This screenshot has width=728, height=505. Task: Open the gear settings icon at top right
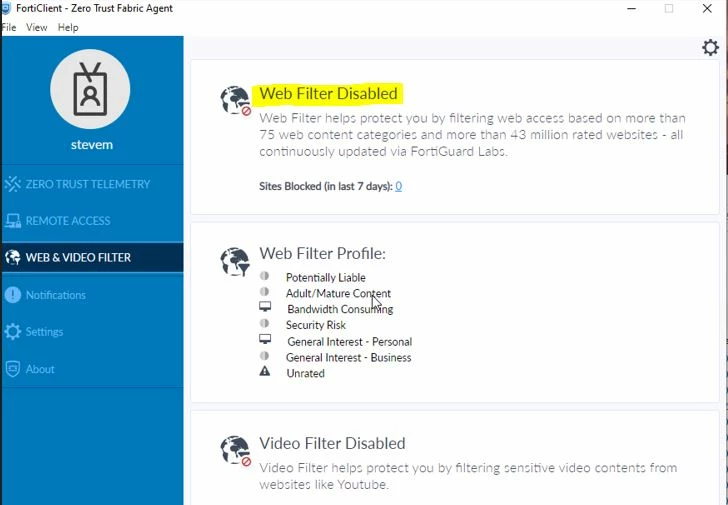(x=710, y=47)
